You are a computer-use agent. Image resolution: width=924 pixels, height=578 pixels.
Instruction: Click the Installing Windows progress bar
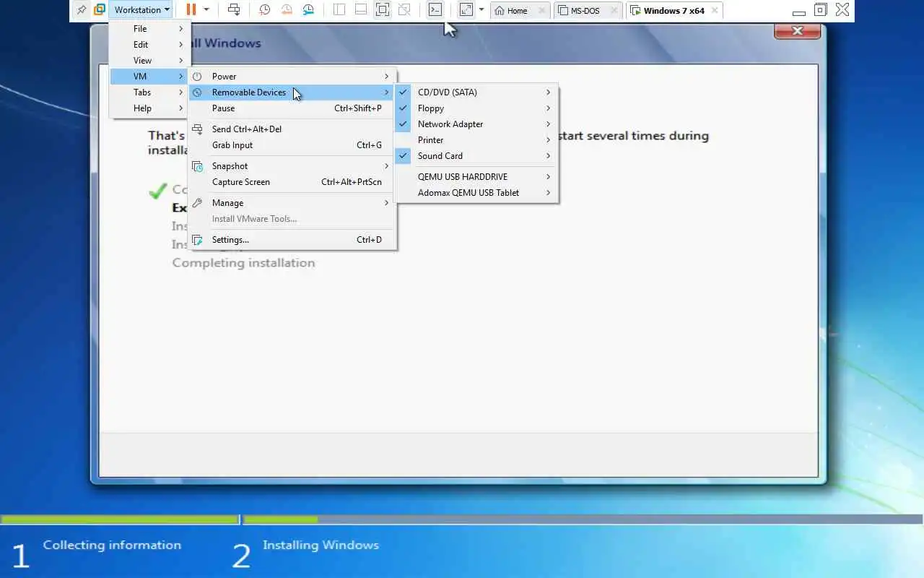click(583, 519)
